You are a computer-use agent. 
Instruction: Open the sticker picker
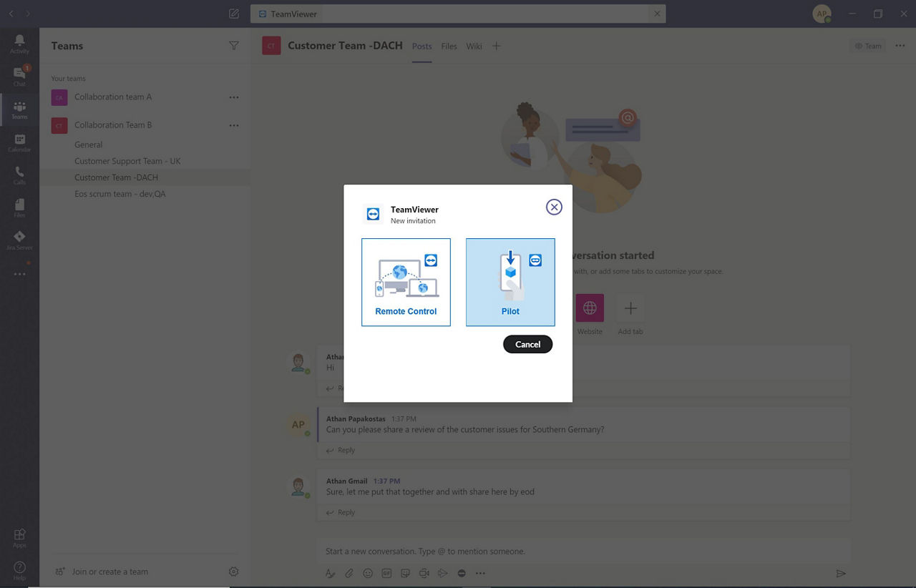pyautogui.click(x=405, y=573)
